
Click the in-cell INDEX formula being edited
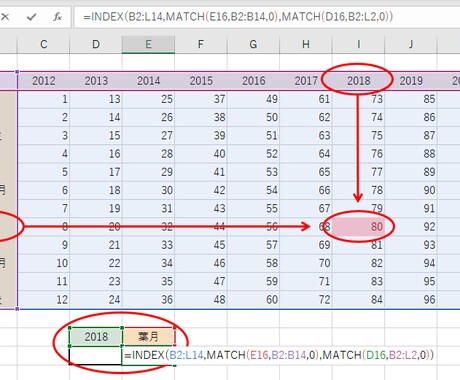click(279, 355)
